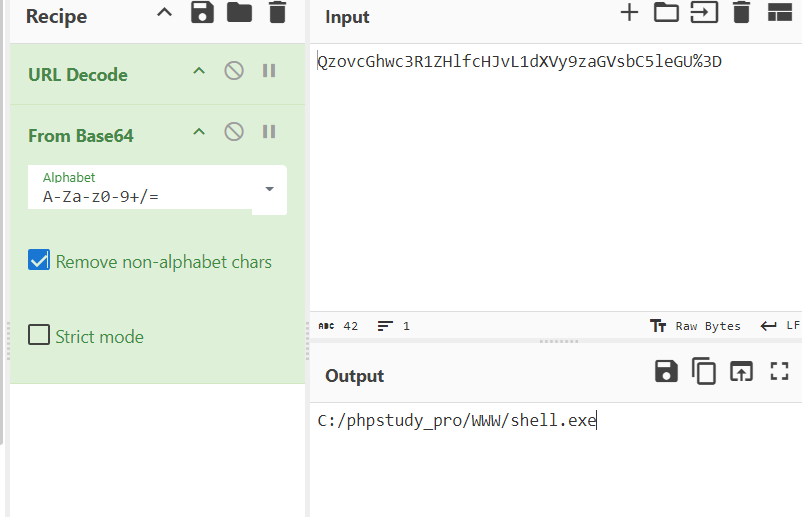Screen dimensions: 802x517
Task: Save the current recipe
Action: coord(202,13)
